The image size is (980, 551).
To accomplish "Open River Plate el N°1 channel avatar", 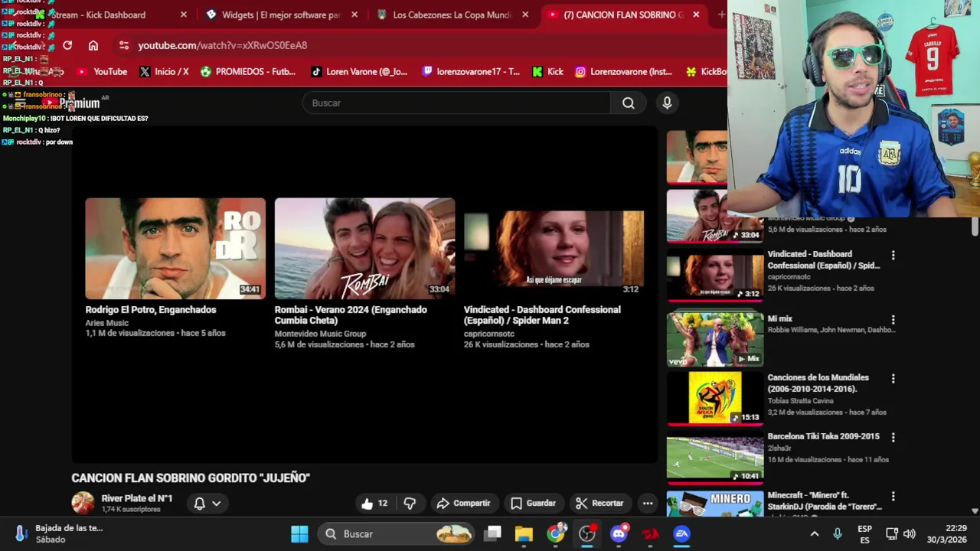I will (x=83, y=503).
